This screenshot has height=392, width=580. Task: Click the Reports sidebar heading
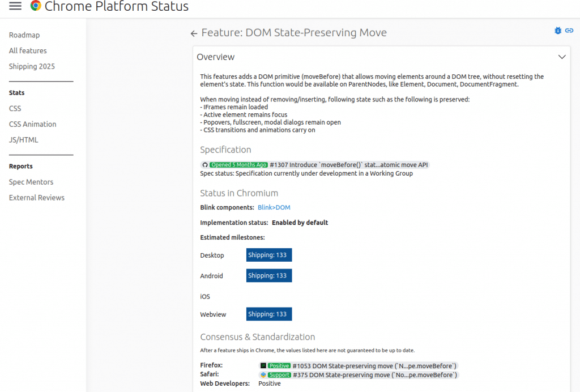21,167
